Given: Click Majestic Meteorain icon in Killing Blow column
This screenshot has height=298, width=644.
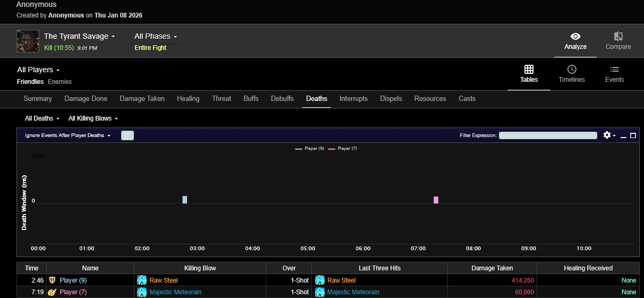Looking at the screenshot, I should coord(142,292).
